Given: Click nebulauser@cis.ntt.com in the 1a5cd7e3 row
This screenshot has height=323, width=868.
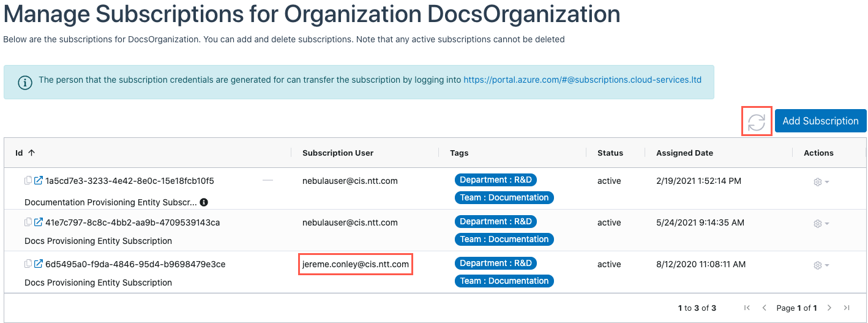Looking at the screenshot, I should point(350,181).
